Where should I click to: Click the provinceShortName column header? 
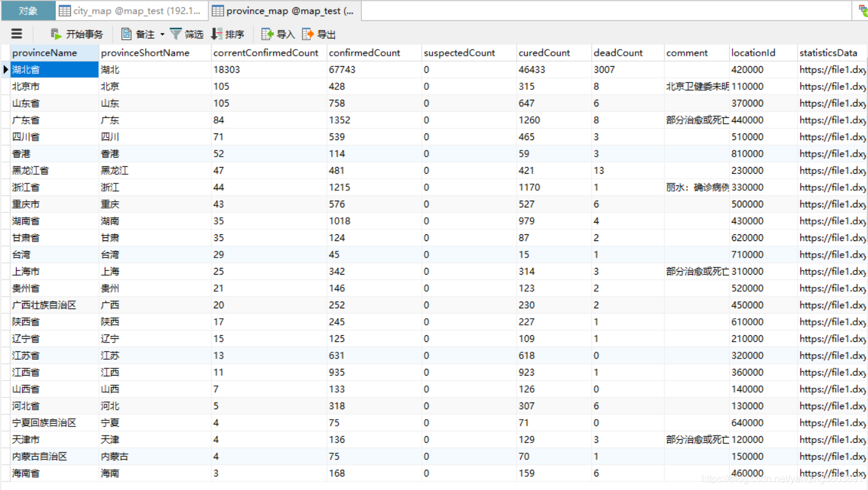click(155, 53)
